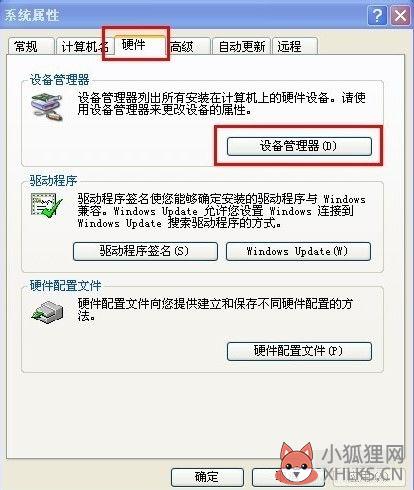
Task: Click the driver signing checkmark icon
Action: pyautogui.click(x=46, y=205)
